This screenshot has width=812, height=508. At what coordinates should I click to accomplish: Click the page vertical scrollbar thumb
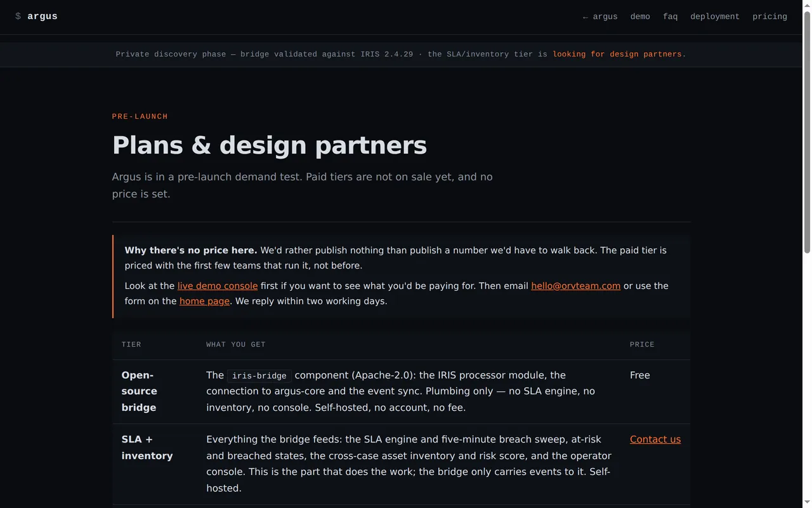(807, 131)
